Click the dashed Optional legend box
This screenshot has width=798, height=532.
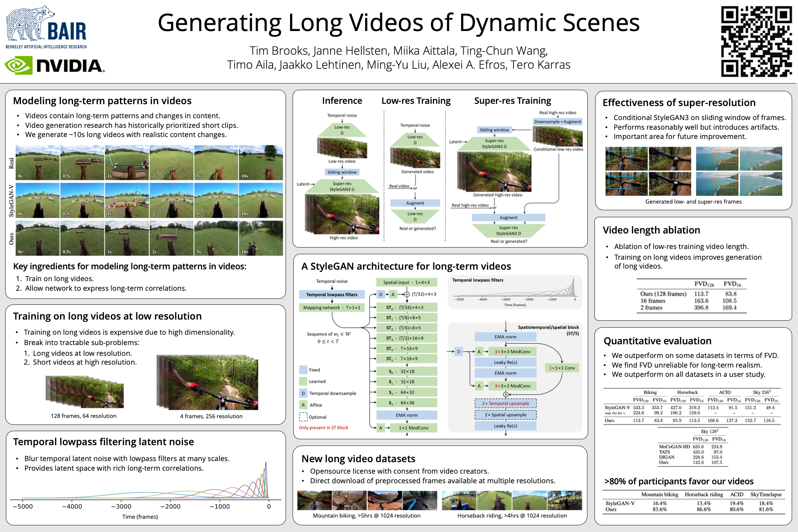(x=303, y=417)
